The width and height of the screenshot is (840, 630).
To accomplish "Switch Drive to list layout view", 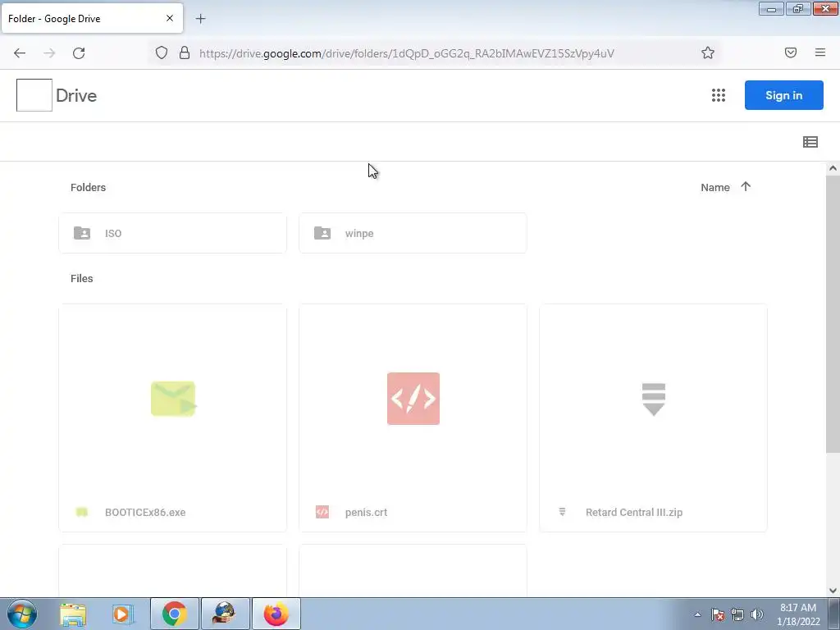I will [810, 142].
